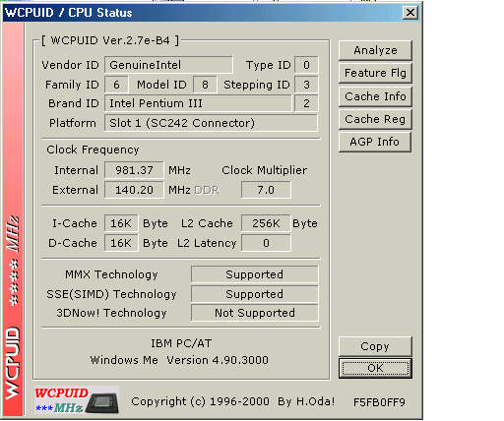Click the MMX Technology Supported field

click(255, 274)
